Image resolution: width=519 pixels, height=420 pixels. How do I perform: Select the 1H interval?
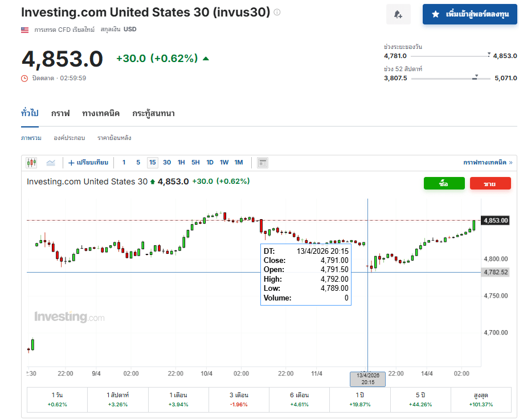click(x=181, y=162)
